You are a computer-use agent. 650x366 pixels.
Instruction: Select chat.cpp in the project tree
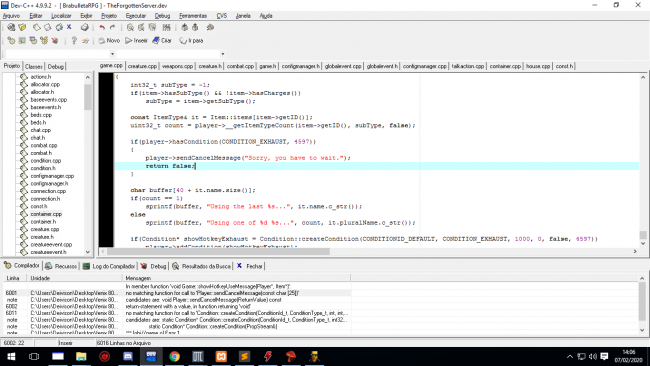point(41,130)
